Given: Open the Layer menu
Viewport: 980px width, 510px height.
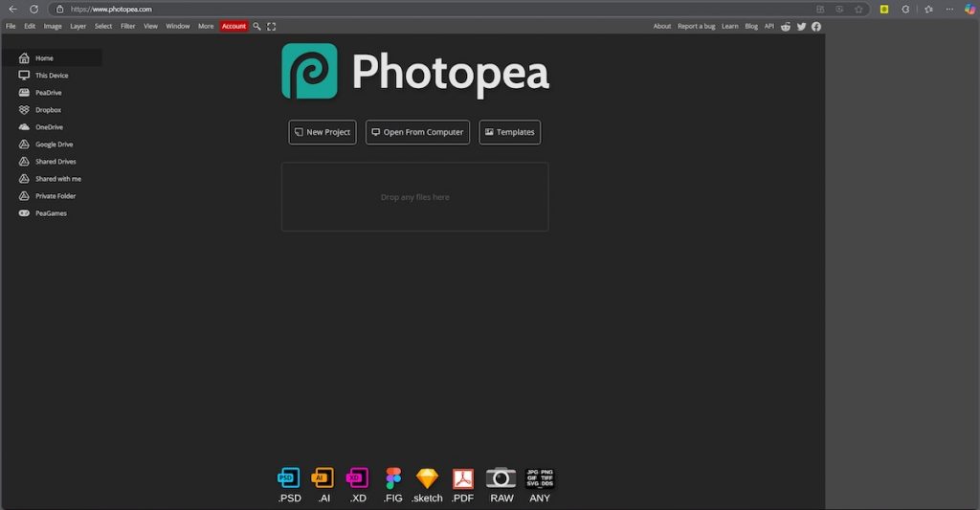Looking at the screenshot, I should click(78, 26).
